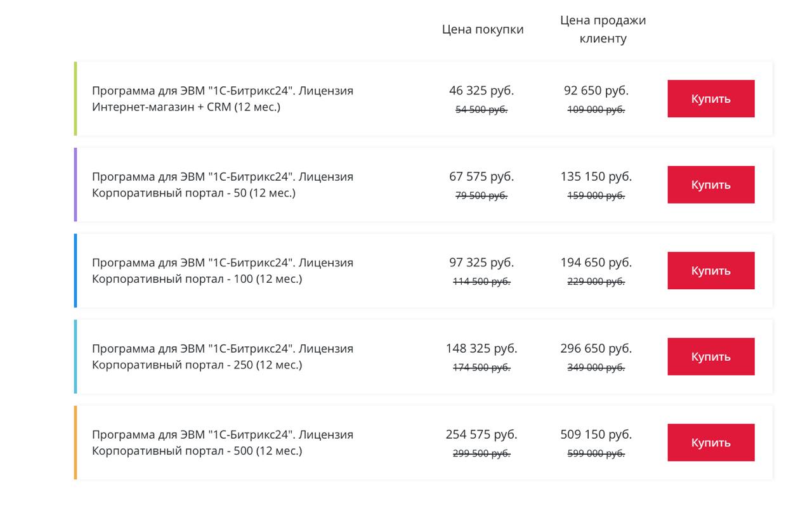The width and height of the screenshot is (812, 520).
Task: Select the 509 150 руб. client price
Action: tap(596, 434)
